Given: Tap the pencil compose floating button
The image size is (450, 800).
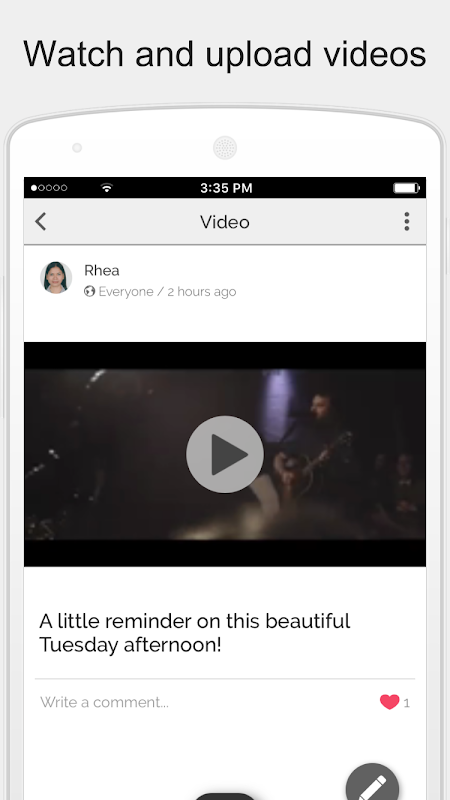Looking at the screenshot, I should pos(372,783).
